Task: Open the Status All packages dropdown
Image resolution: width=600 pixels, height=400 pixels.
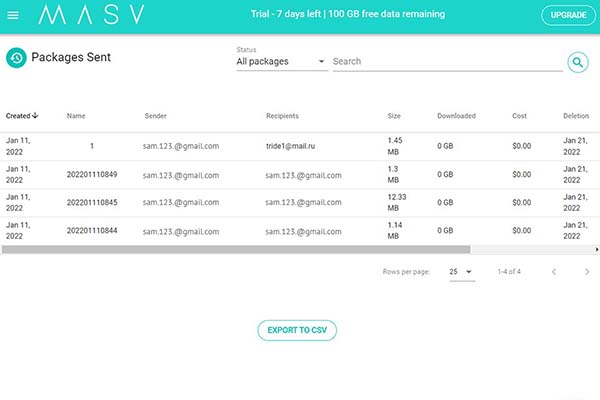Action: (x=282, y=61)
